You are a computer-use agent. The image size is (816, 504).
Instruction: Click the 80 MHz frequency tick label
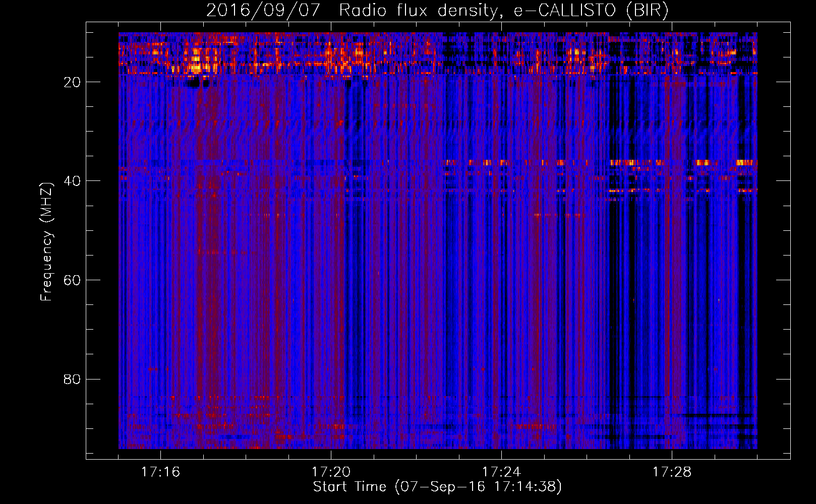click(73, 379)
